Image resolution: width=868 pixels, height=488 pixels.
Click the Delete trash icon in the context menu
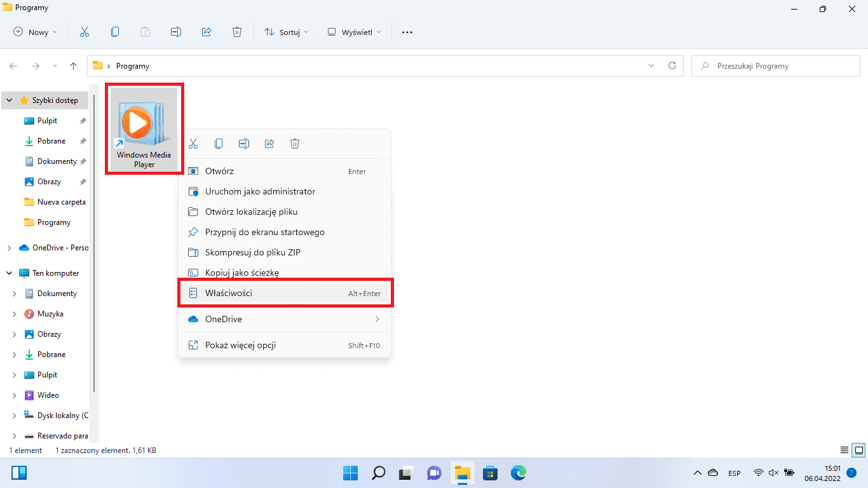pyautogui.click(x=295, y=144)
